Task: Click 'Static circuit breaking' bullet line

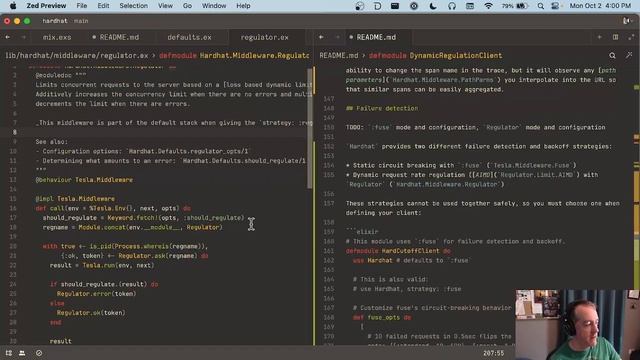Action: (x=461, y=165)
